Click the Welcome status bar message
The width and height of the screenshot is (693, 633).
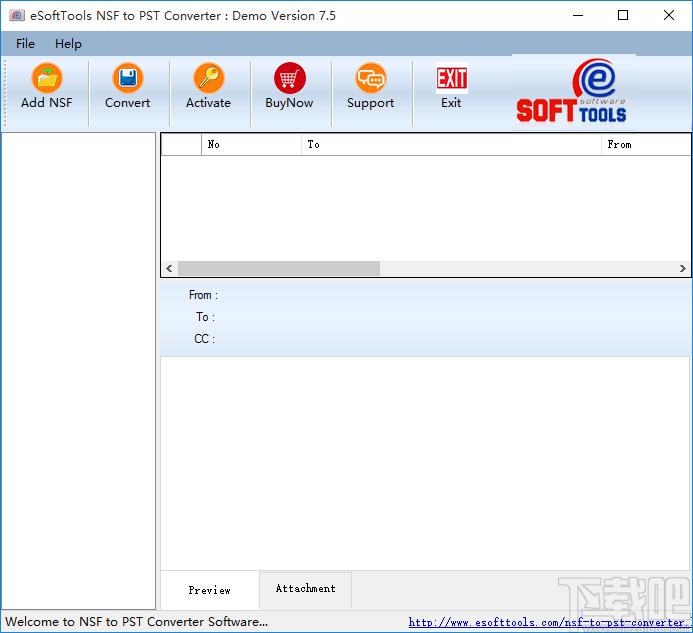[x=137, y=622]
